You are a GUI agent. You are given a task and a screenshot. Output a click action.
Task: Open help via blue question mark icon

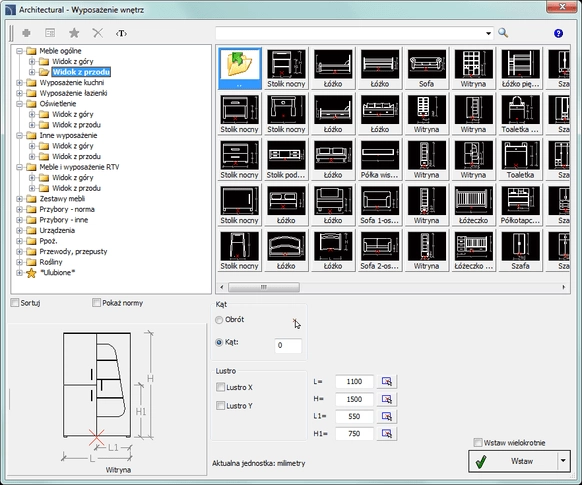[x=558, y=33]
